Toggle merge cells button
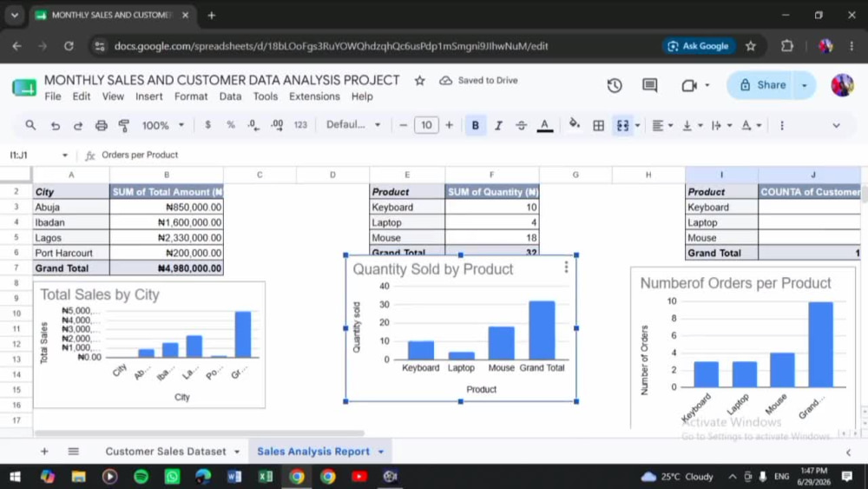This screenshot has width=868, height=489. (x=622, y=126)
